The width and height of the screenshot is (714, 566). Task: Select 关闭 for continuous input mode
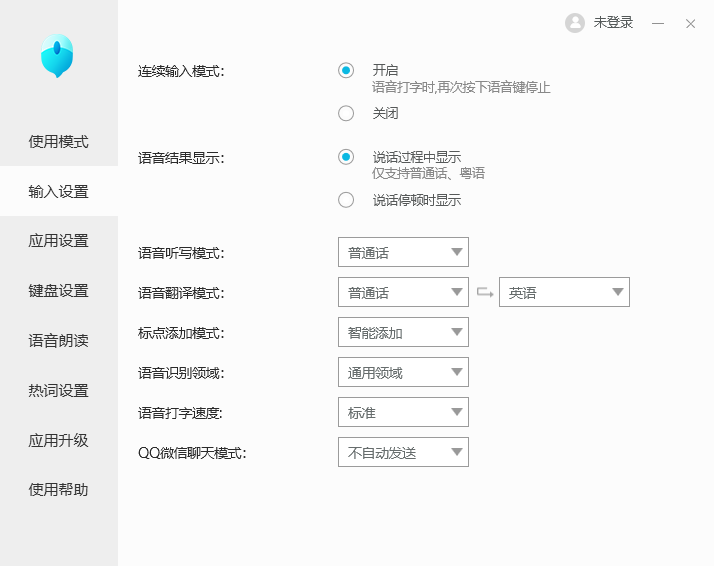pyautogui.click(x=346, y=113)
